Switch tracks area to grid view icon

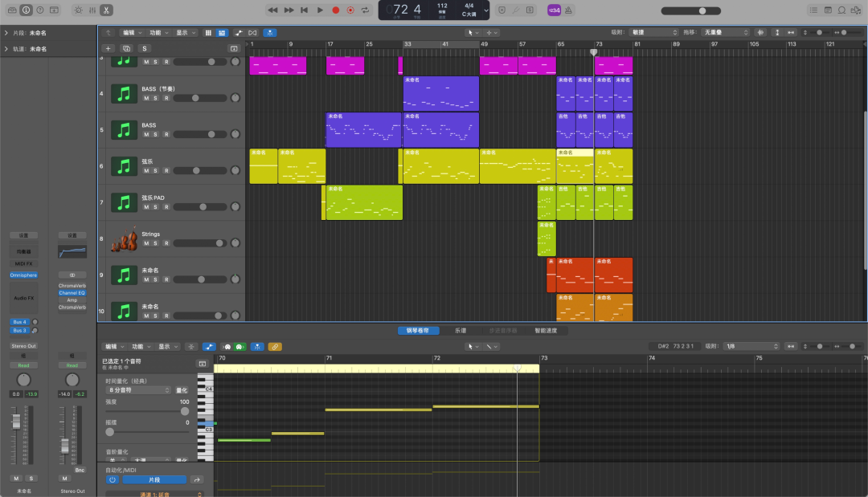(208, 33)
